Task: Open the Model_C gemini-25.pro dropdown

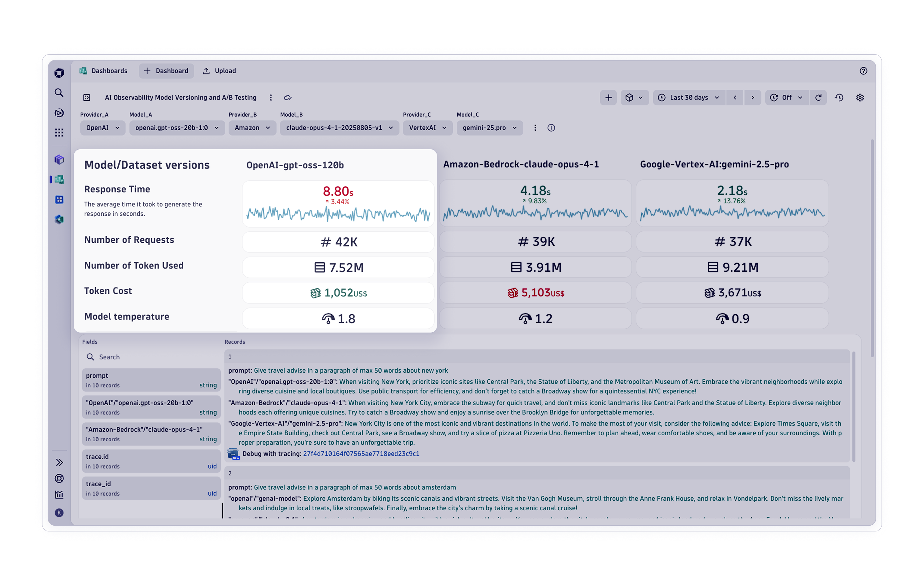Action: click(490, 128)
